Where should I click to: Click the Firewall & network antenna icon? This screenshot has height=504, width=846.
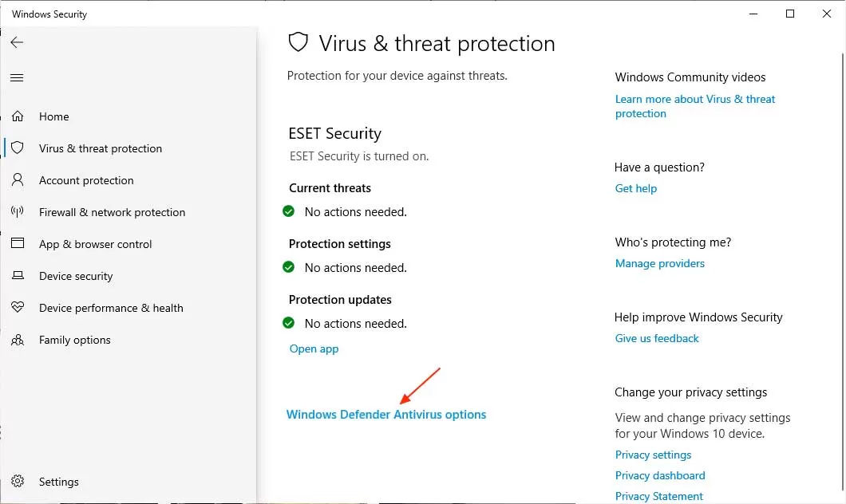(x=18, y=211)
